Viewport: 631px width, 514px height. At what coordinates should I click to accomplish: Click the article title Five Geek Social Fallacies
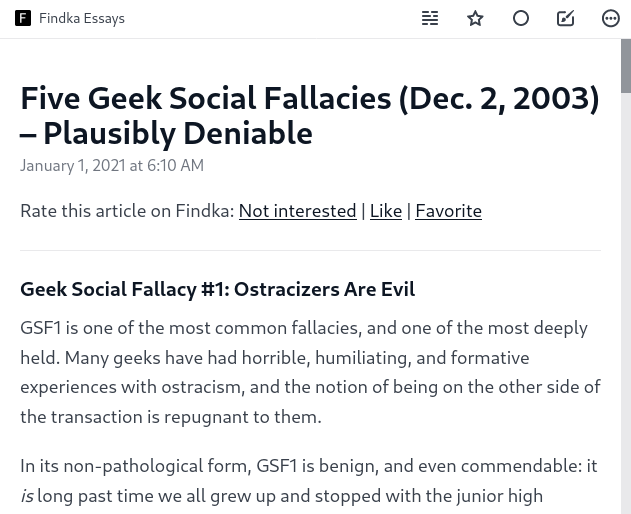tap(310, 116)
